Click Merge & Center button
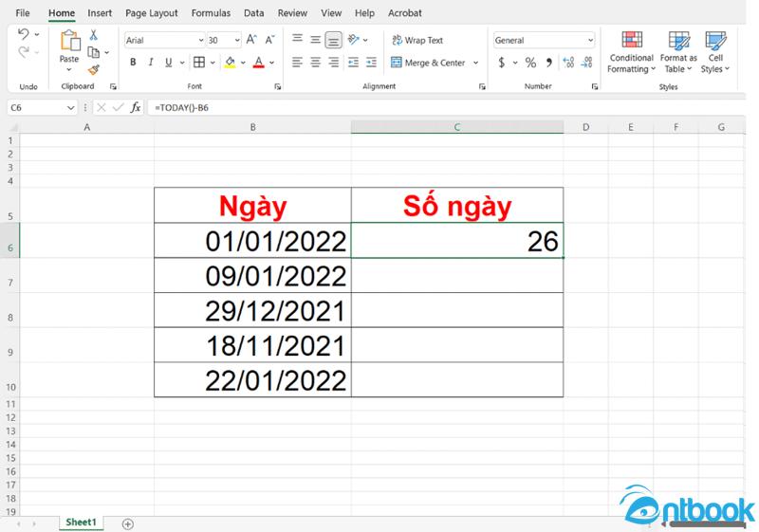 coord(428,63)
